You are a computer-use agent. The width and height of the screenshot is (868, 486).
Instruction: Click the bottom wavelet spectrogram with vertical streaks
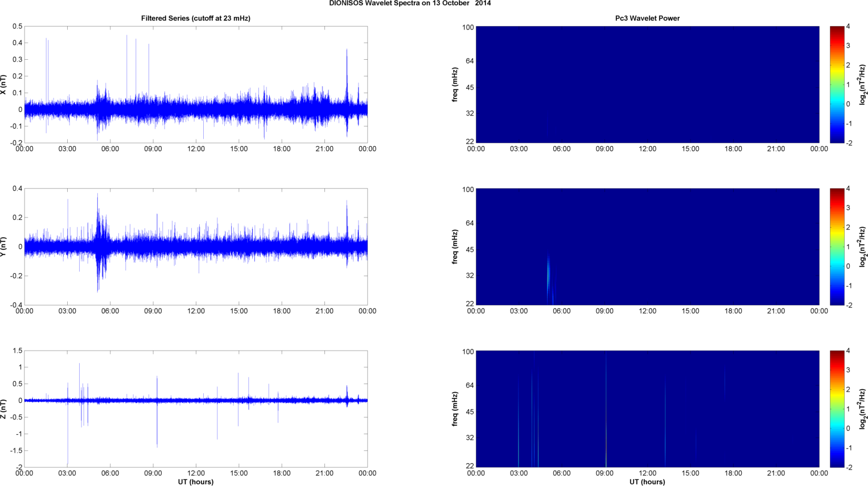click(647, 409)
